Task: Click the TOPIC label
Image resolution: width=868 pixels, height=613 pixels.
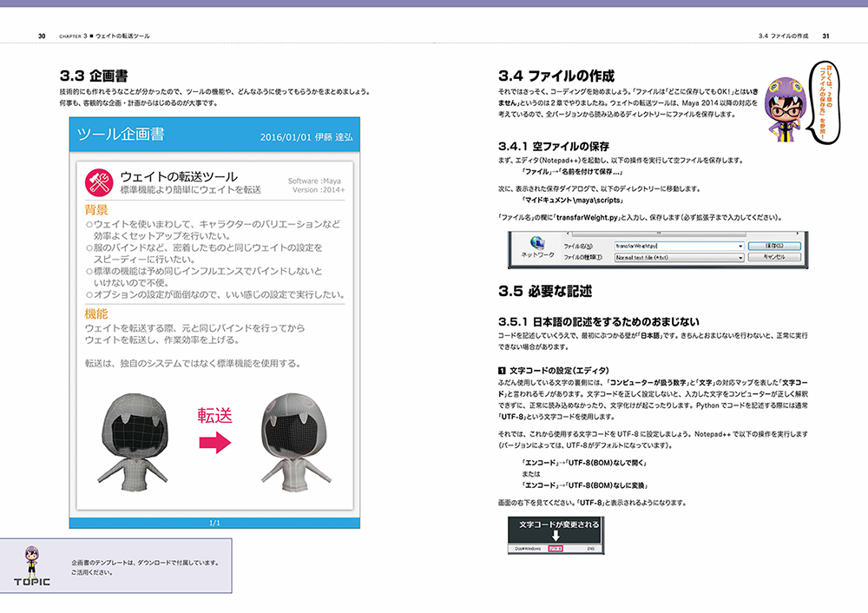Action: pyautogui.click(x=32, y=582)
